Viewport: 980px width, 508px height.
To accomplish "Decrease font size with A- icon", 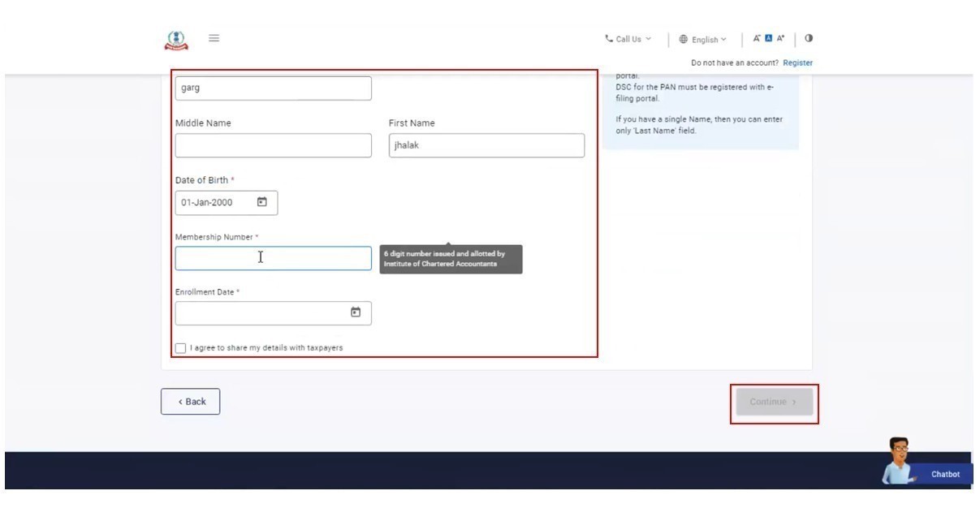I will pos(757,39).
